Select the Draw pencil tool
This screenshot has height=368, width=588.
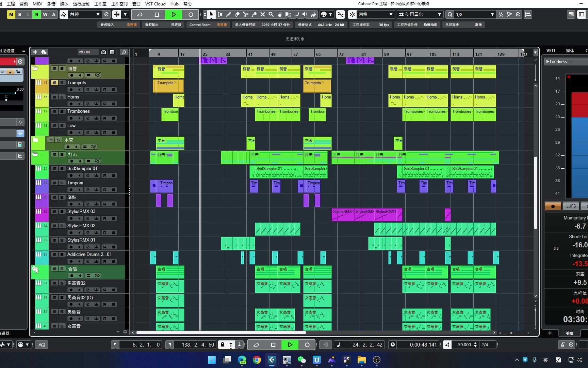[229, 14]
